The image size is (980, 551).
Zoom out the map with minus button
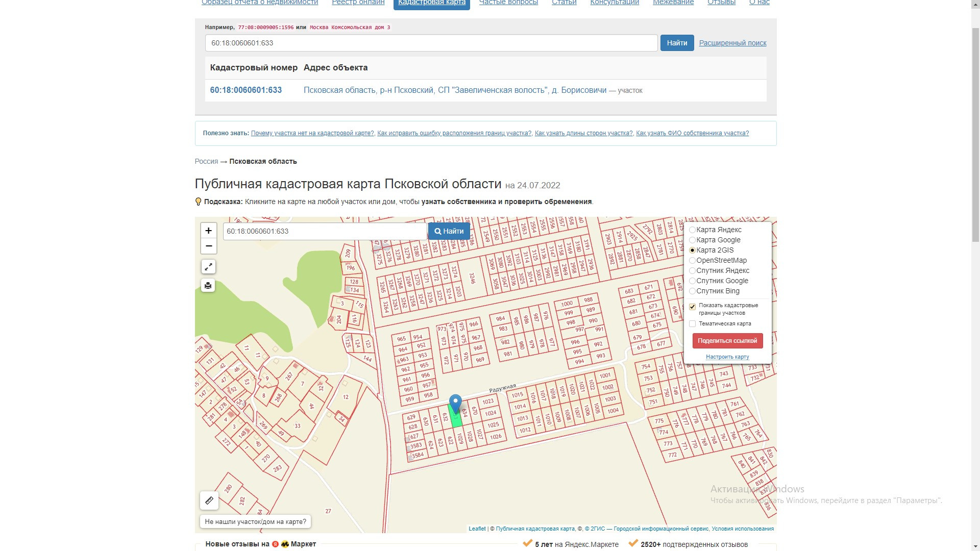click(x=208, y=246)
